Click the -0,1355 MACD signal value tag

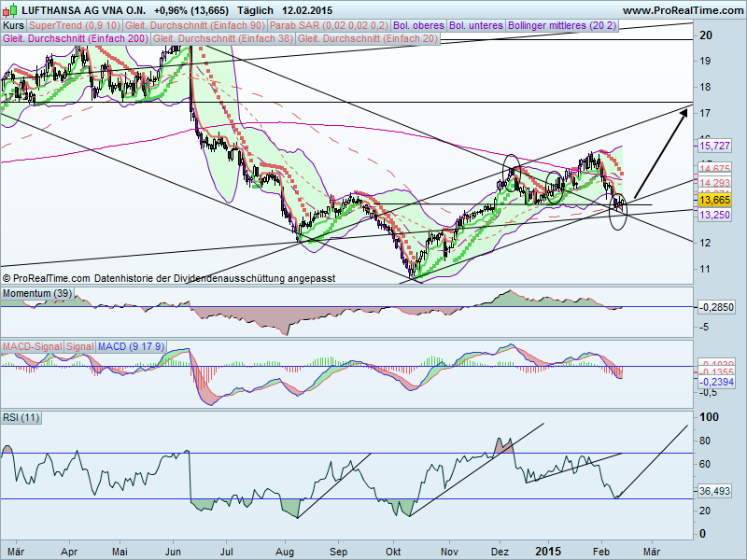[716, 371]
